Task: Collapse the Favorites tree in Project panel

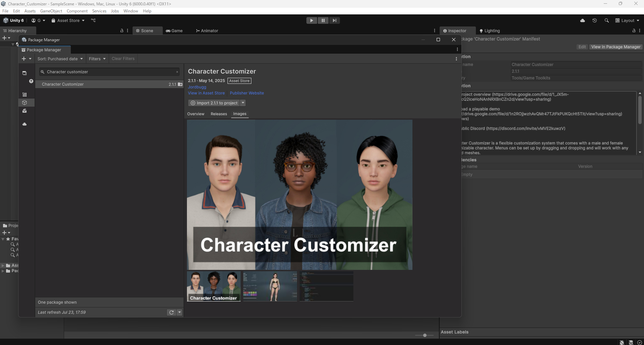Action: tap(3, 239)
